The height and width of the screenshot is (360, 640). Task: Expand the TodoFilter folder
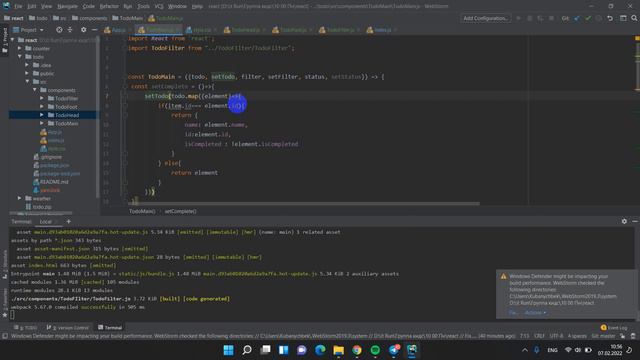pos(42,98)
